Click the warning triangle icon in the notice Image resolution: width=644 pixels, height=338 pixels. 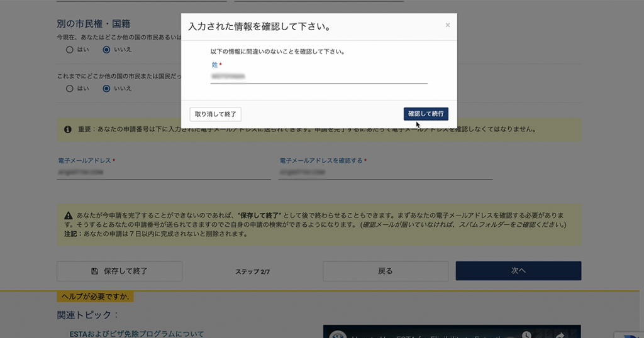(x=68, y=215)
